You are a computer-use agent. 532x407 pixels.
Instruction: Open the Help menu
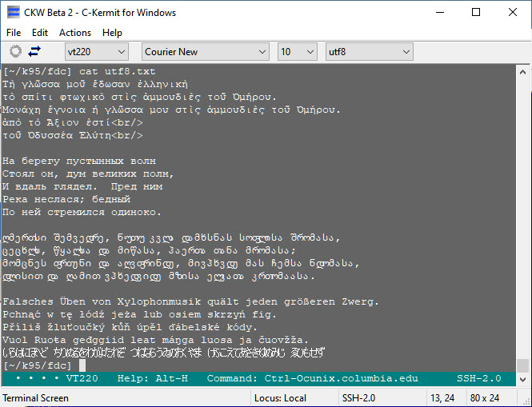pyautogui.click(x=112, y=33)
